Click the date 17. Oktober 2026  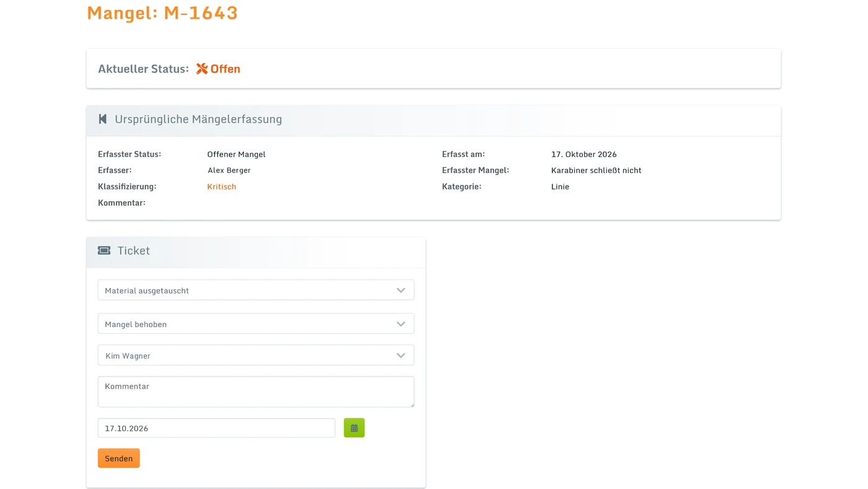584,154
